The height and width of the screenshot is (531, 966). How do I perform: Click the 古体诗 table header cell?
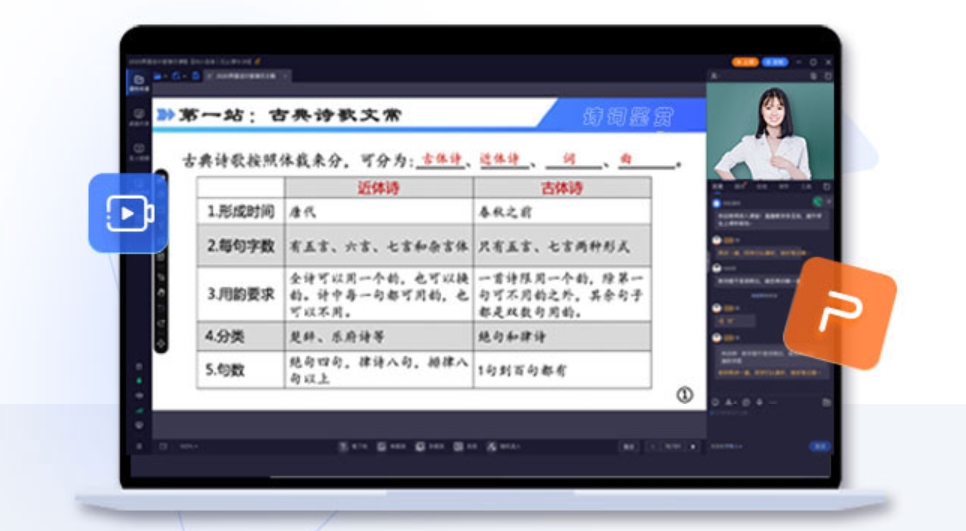[x=562, y=188]
